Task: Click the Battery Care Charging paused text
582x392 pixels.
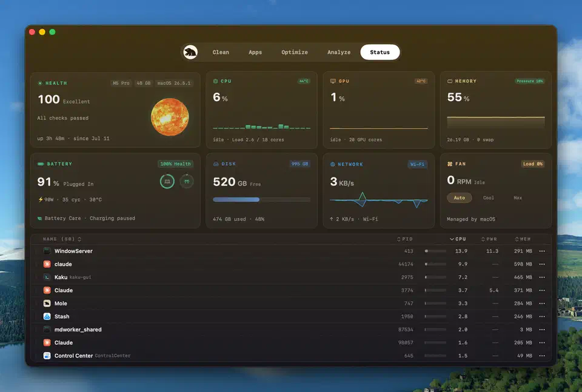Action: (x=90, y=219)
